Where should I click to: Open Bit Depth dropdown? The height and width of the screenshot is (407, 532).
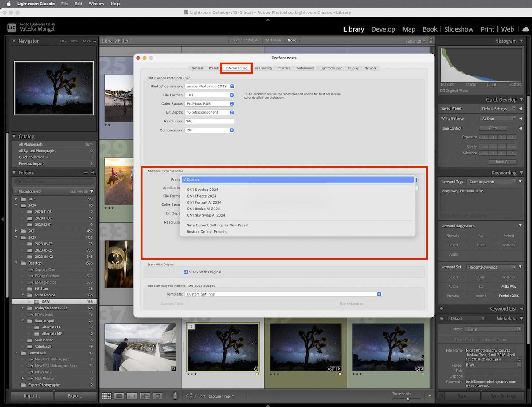click(x=209, y=112)
